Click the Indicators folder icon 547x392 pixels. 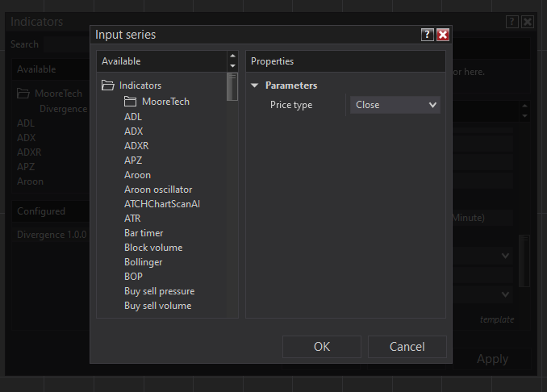click(107, 85)
